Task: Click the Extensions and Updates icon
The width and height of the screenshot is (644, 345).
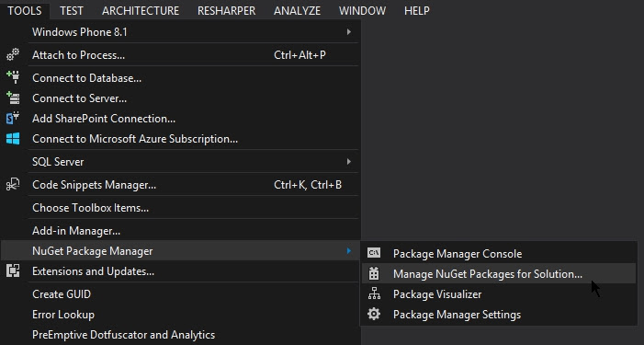Action: click(13, 271)
